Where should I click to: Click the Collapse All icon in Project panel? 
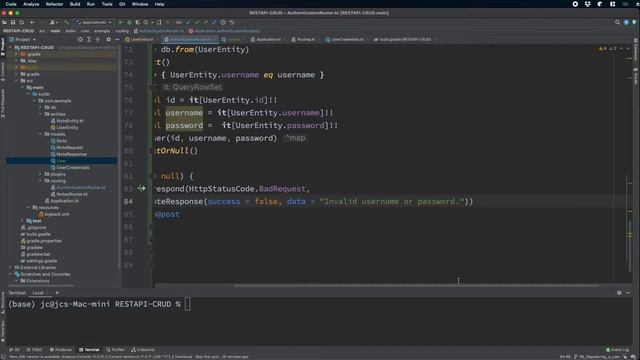coord(98,39)
